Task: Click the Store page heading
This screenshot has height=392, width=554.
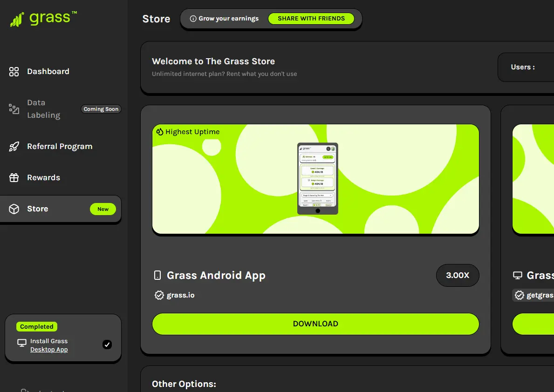Action: click(x=156, y=19)
